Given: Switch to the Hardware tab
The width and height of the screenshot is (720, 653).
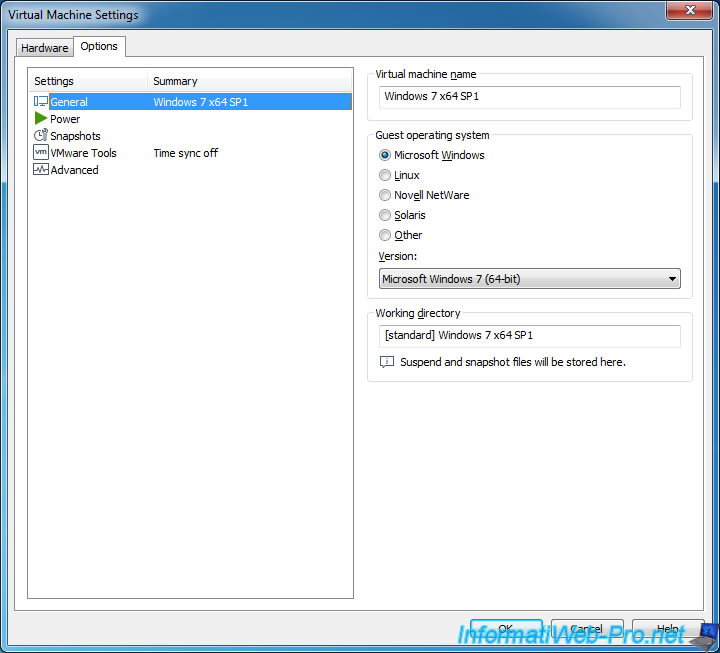Looking at the screenshot, I should click(x=45, y=48).
